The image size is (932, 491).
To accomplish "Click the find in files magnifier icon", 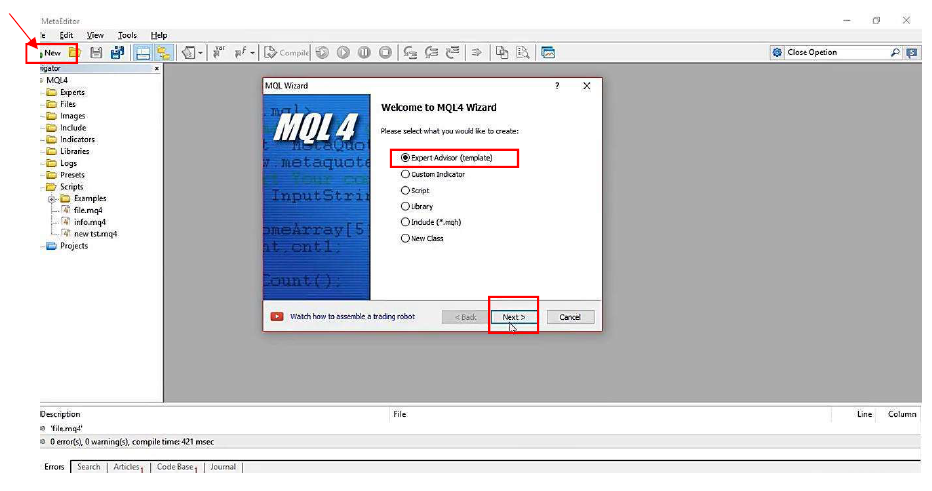I will click(x=522, y=53).
